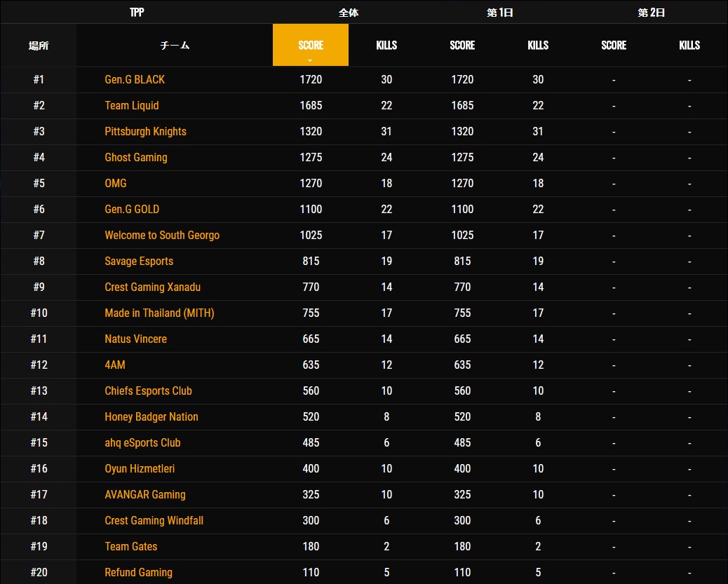Click overall score 665 for Natus Vincere
The height and width of the screenshot is (584, 728).
pyautogui.click(x=311, y=339)
